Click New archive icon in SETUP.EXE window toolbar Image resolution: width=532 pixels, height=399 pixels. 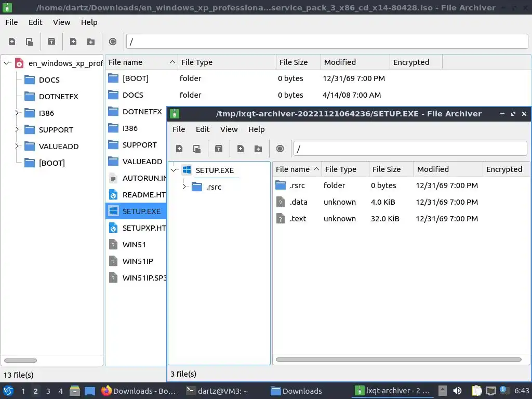pyautogui.click(x=179, y=149)
